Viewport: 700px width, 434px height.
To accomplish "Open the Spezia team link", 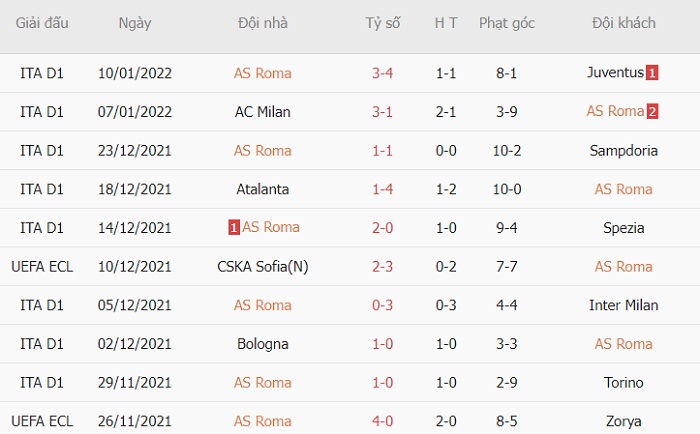I will [624, 228].
